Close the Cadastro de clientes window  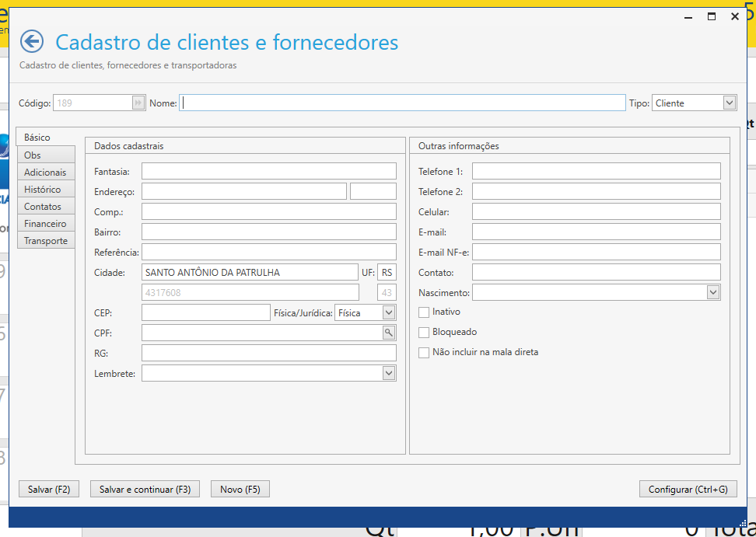(x=735, y=16)
